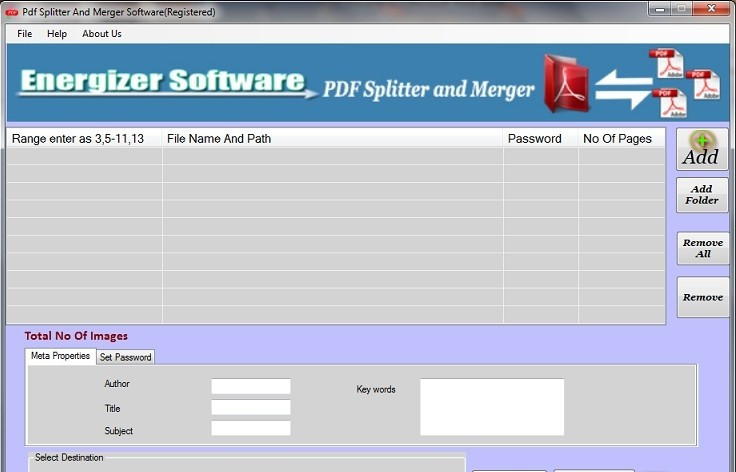Click the app icon in the title bar
This screenshot has height=472, width=736.
12,12
